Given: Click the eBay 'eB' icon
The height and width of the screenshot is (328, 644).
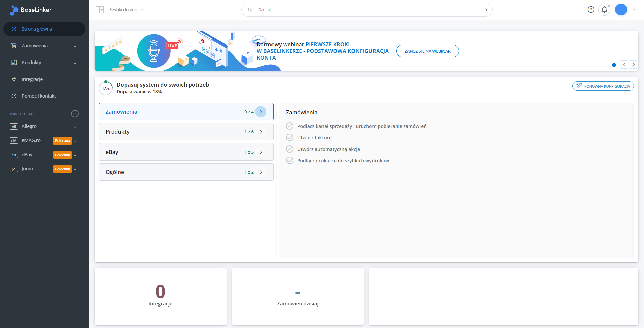Looking at the screenshot, I should point(14,155).
